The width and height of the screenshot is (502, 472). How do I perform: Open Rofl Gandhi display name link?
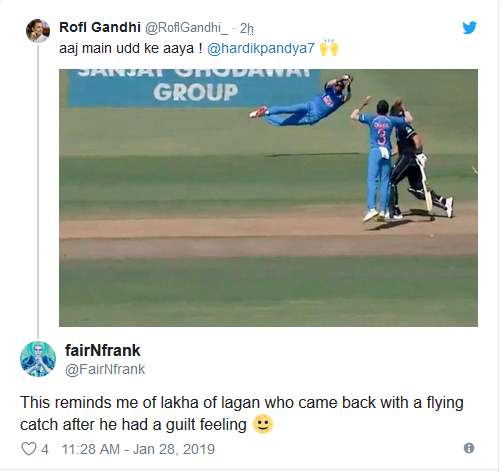point(100,27)
